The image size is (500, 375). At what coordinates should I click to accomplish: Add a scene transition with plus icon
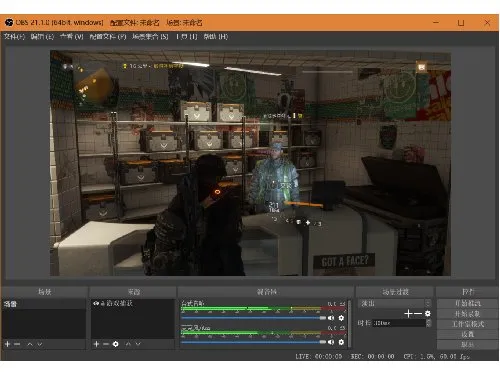coord(408,313)
